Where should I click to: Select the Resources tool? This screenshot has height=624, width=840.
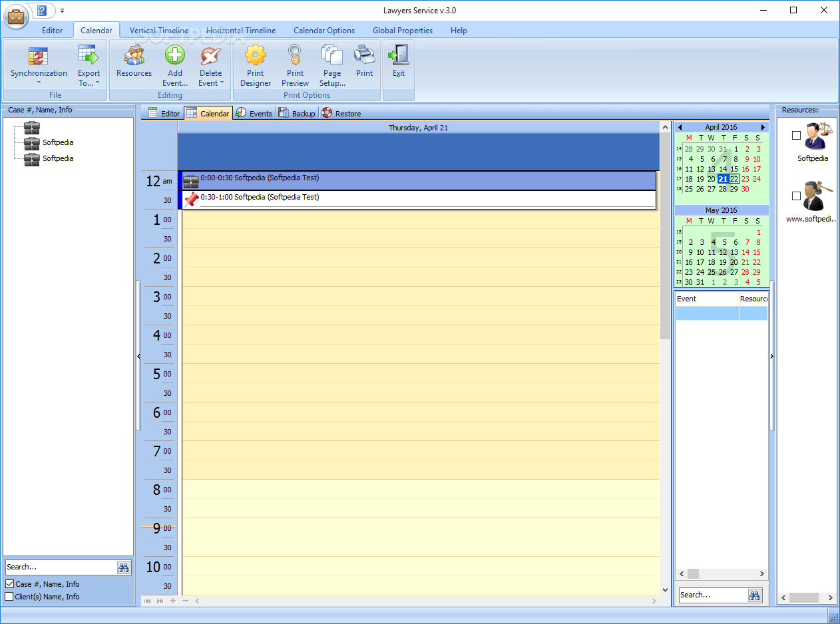[134, 63]
